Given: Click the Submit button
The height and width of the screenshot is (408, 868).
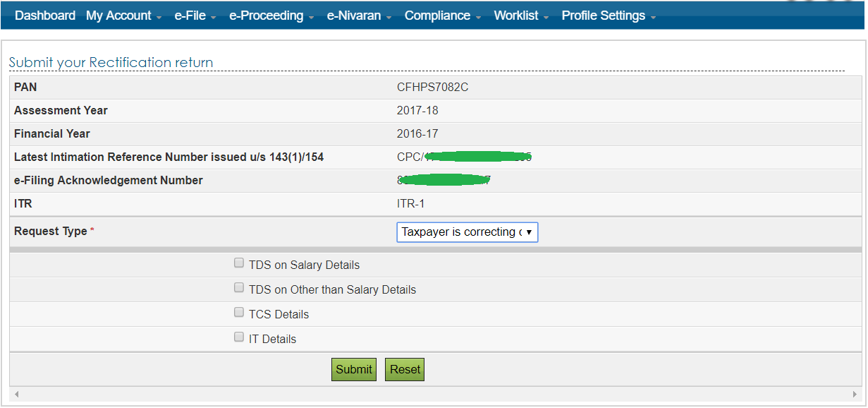Looking at the screenshot, I should (353, 369).
